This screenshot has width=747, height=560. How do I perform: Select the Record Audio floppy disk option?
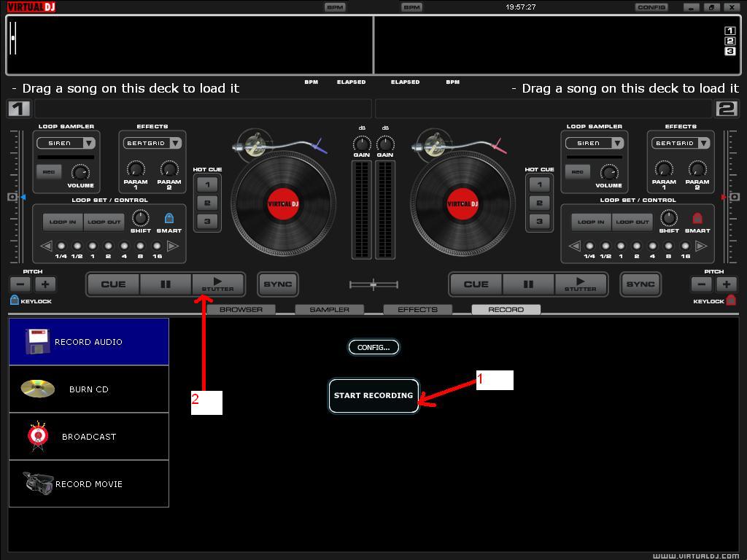click(88, 341)
